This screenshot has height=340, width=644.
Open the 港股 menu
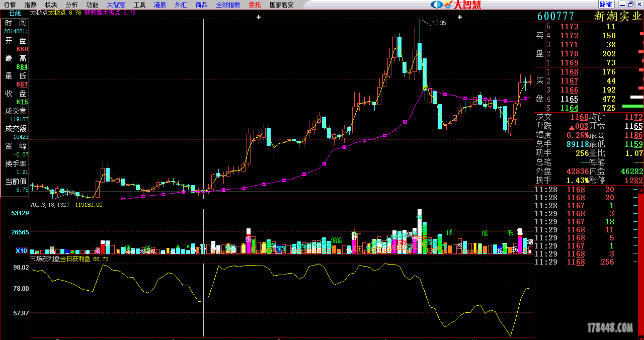[x=160, y=5]
